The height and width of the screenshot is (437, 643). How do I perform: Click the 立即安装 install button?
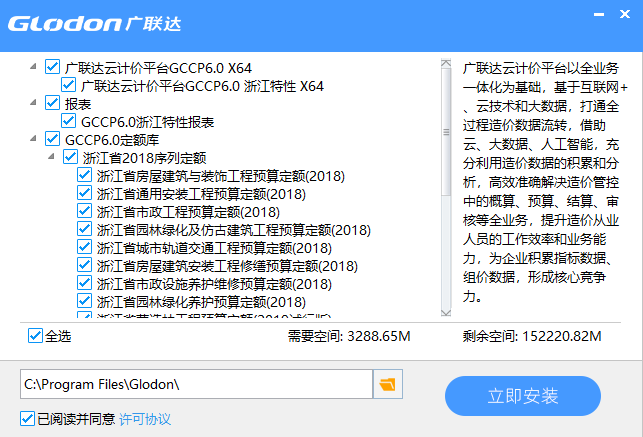click(523, 396)
